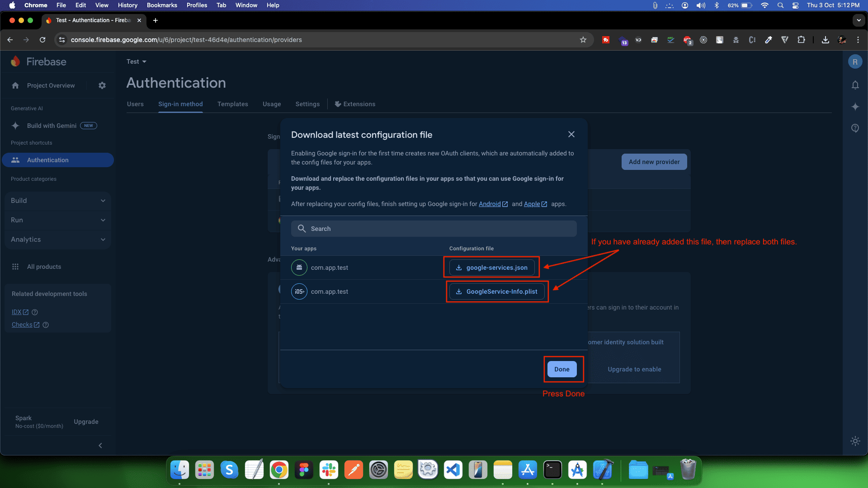Click the user account avatar R
This screenshot has width=868, height=488.
[855, 62]
